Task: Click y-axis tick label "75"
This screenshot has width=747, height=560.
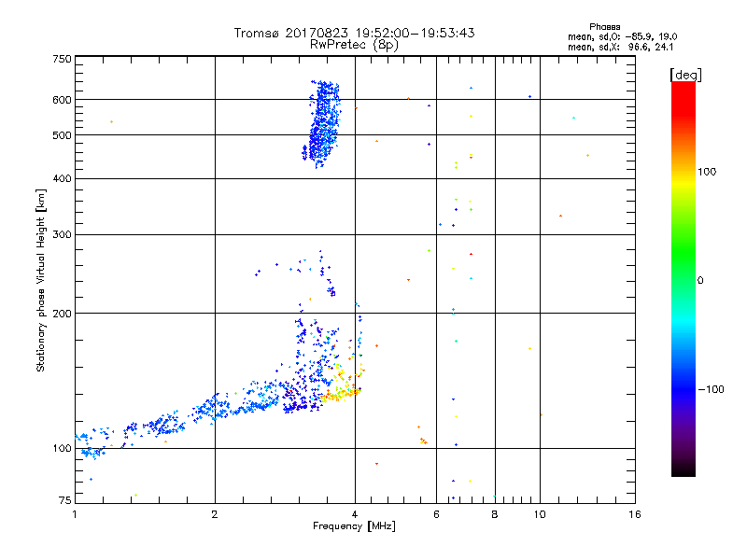Action: pos(65,500)
